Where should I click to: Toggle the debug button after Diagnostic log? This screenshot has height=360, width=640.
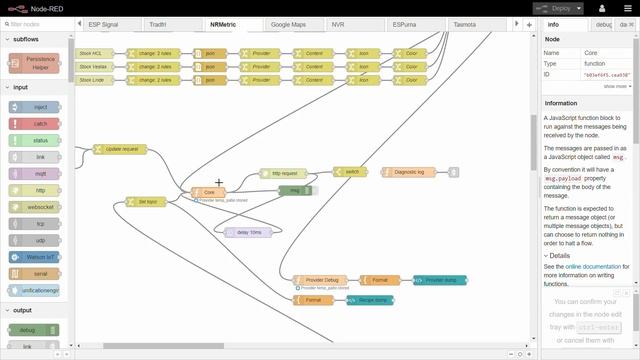tap(453, 172)
